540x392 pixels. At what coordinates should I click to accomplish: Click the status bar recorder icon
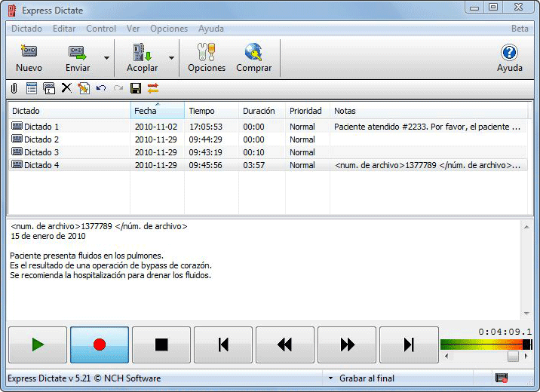501,378
